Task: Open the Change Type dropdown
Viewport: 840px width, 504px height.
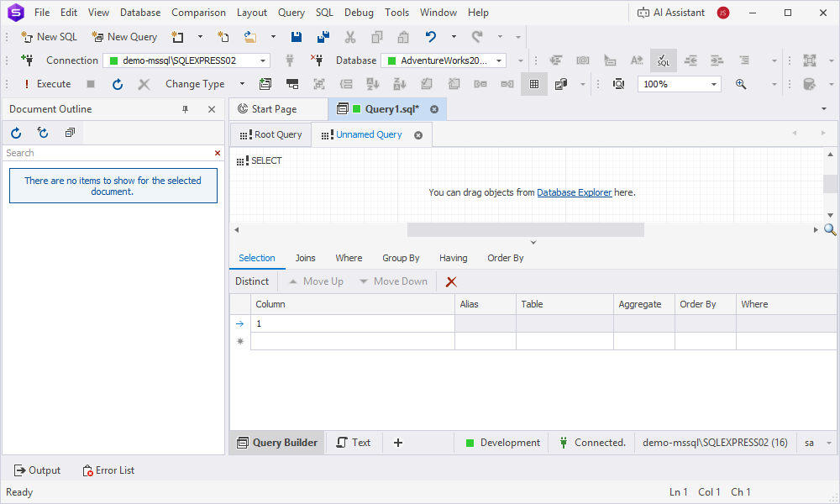Action: (x=242, y=84)
